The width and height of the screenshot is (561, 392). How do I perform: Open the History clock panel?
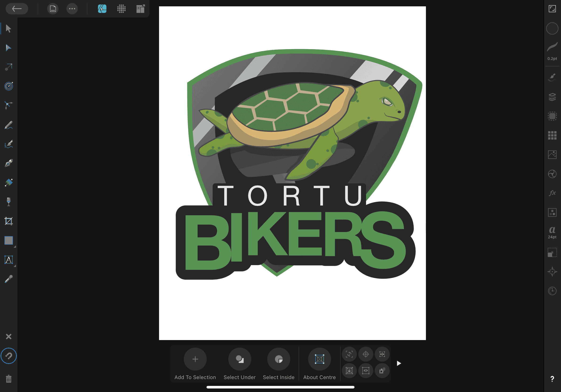[552, 291]
